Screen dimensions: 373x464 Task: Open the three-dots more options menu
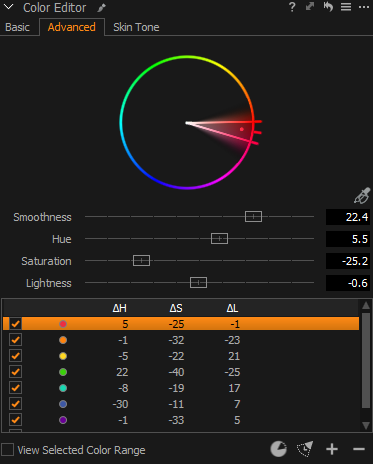pyautogui.click(x=364, y=7)
